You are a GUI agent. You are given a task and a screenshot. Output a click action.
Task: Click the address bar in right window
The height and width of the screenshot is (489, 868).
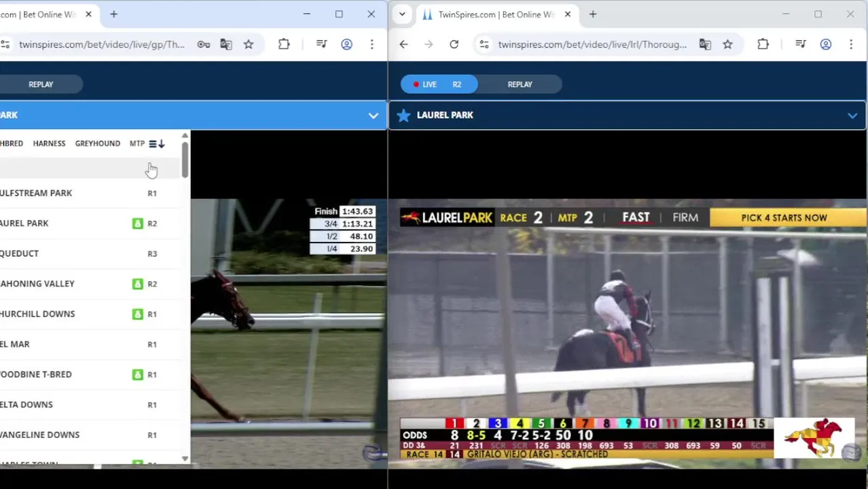592,44
